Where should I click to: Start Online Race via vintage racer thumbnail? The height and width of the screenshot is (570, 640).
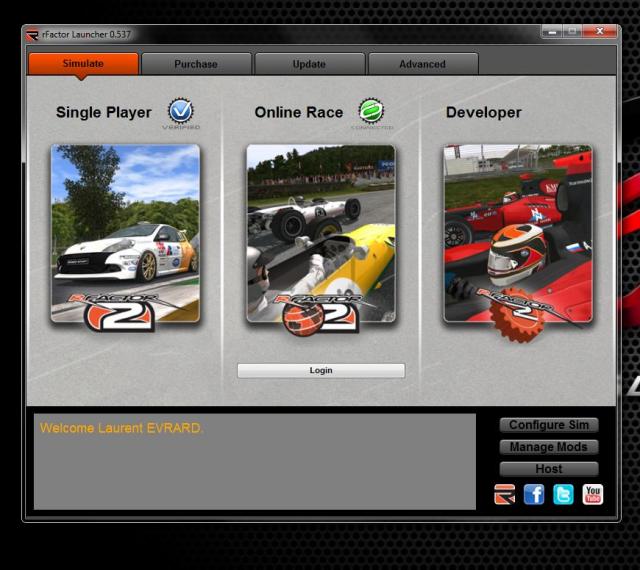[x=321, y=234]
